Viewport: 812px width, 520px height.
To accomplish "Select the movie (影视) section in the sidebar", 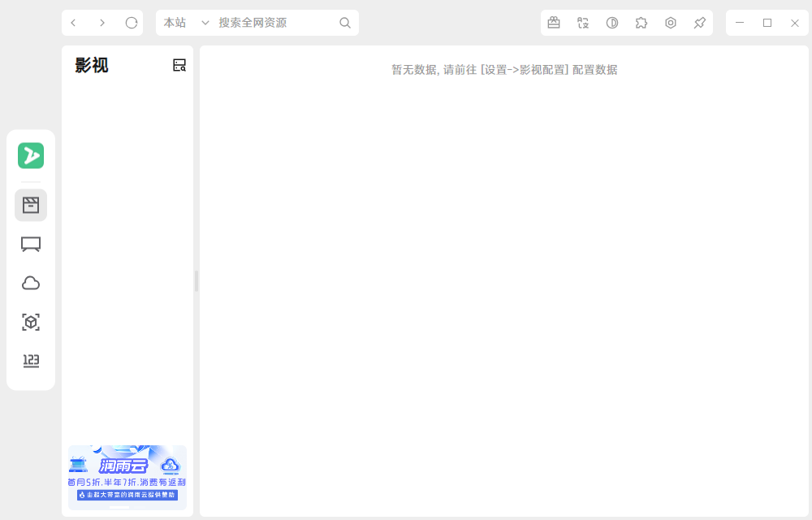I will (30, 205).
